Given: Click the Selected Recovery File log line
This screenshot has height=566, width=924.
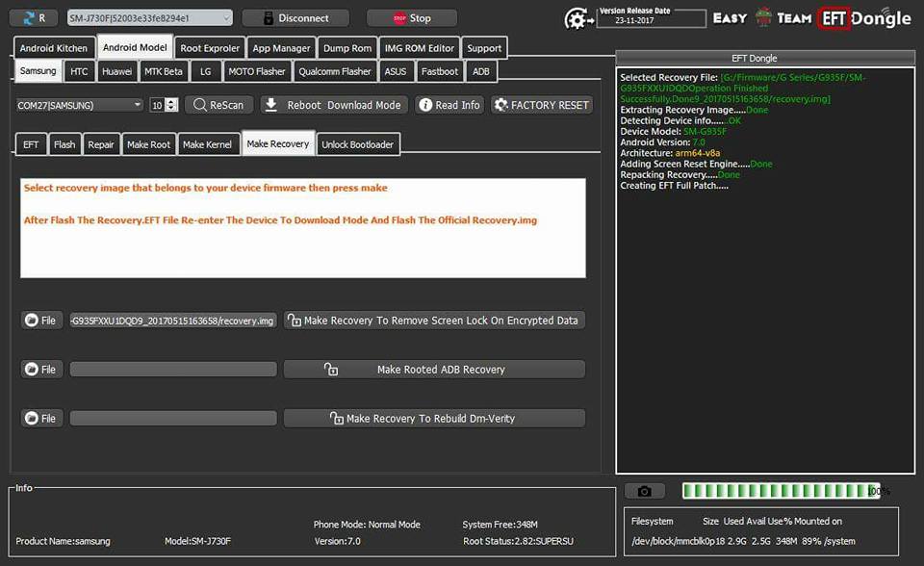Looking at the screenshot, I should [743, 88].
